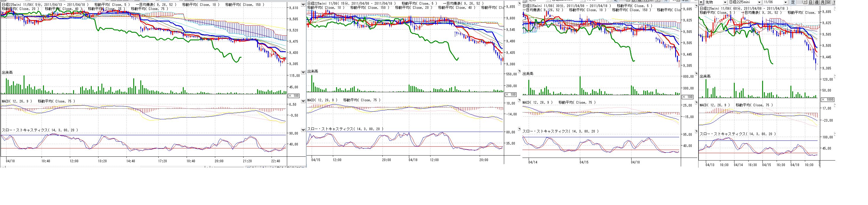Click the 足 chart type button
868x205 pixels.
tap(793, 2)
